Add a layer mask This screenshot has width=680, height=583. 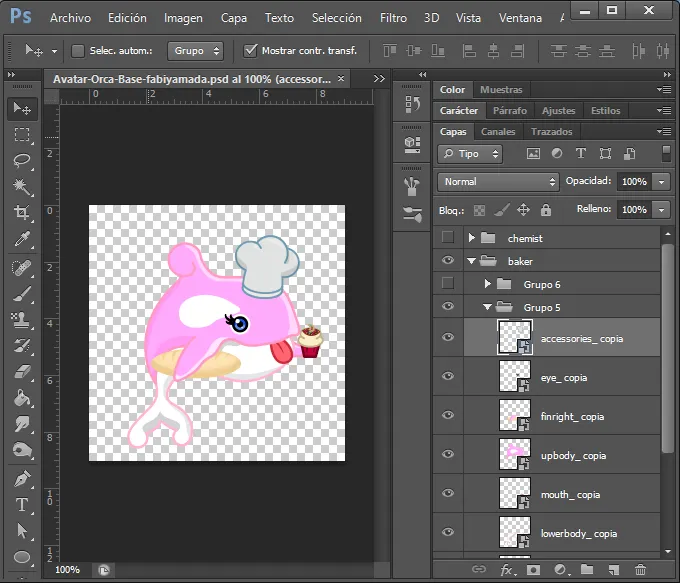pos(533,569)
